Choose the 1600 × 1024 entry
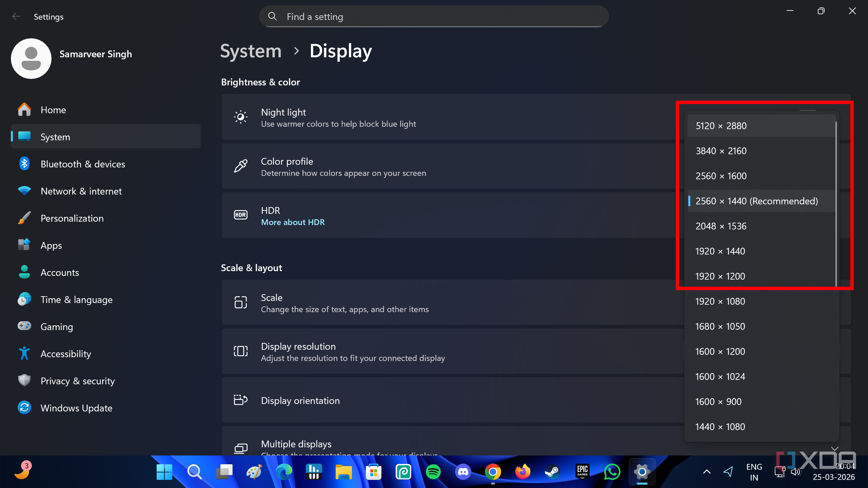The height and width of the screenshot is (488, 868). click(x=762, y=377)
